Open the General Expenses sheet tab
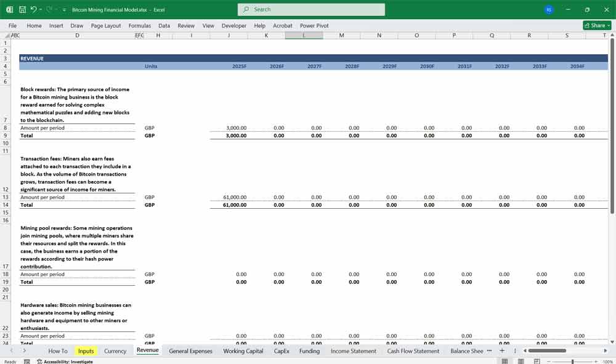The width and height of the screenshot is (616, 364). [x=190, y=351]
